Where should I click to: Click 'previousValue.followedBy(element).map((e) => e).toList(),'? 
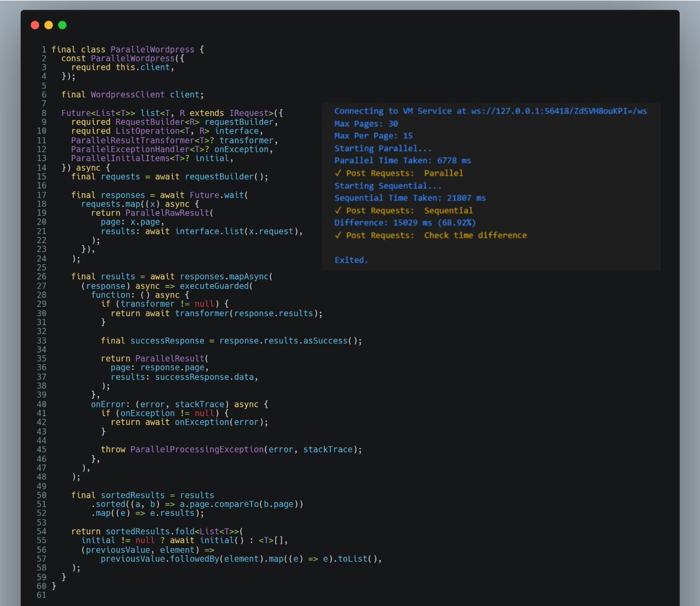point(242,559)
